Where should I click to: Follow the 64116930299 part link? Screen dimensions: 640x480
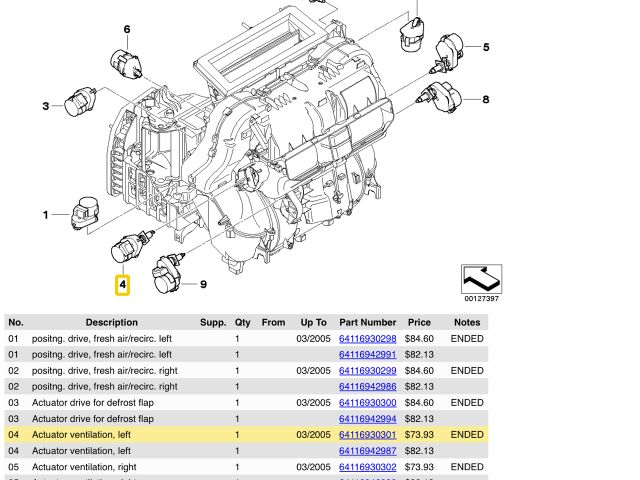tap(367, 370)
